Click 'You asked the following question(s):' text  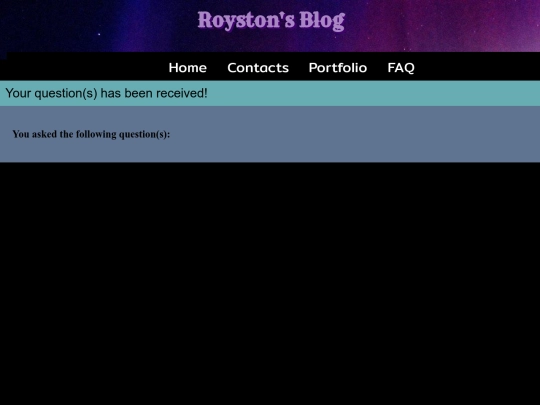[91, 134]
